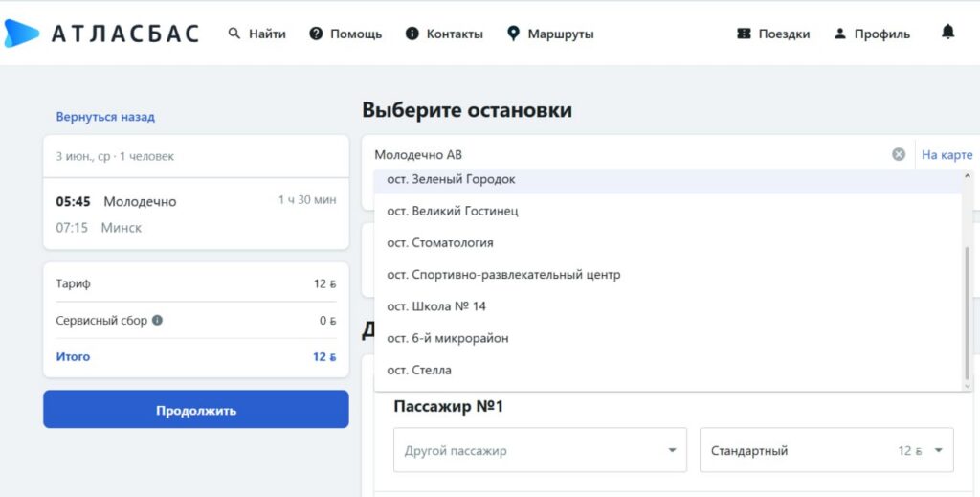Show info about Сервисный сбор
This screenshot has height=497, width=980.
(x=158, y=320)
